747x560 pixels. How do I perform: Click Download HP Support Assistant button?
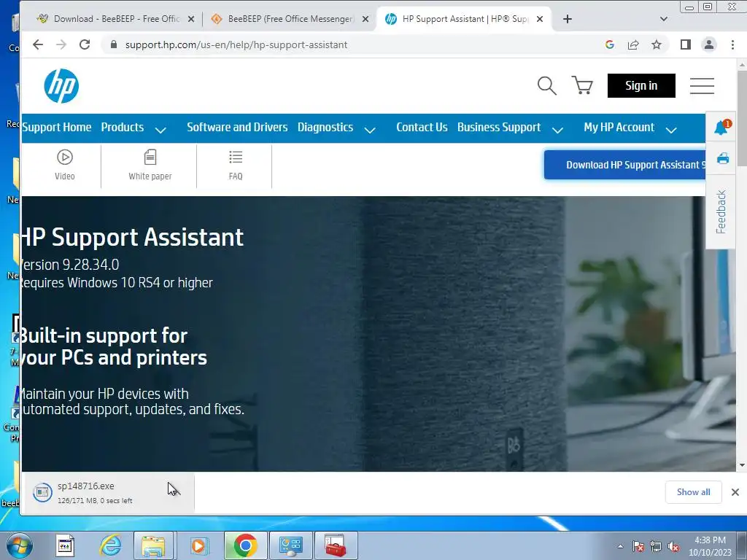click(x=625, y=165)
